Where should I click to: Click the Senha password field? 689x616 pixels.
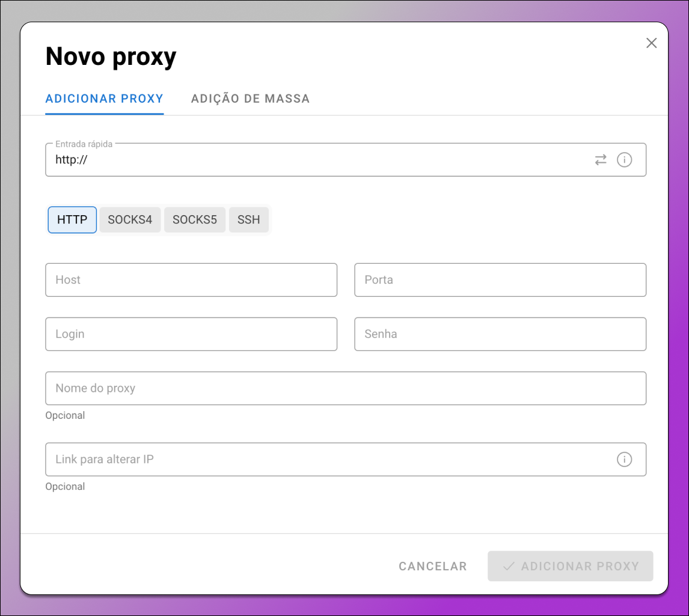tap(500, 334)
